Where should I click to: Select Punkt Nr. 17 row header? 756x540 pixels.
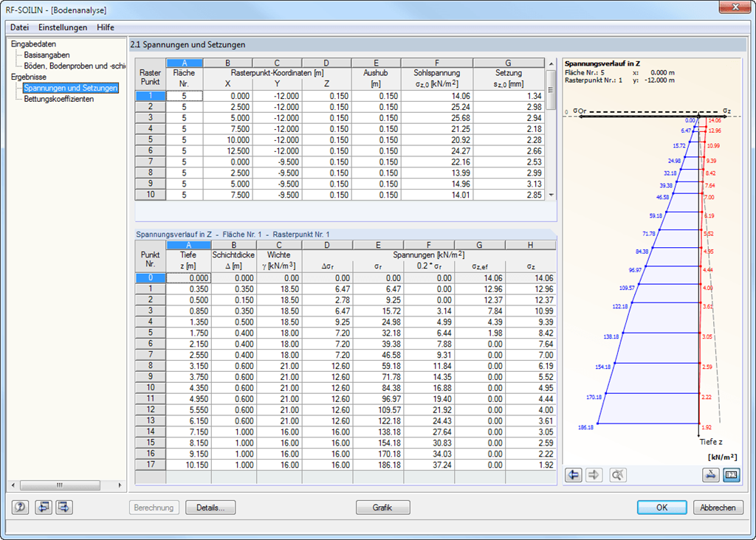pos(151,465)
